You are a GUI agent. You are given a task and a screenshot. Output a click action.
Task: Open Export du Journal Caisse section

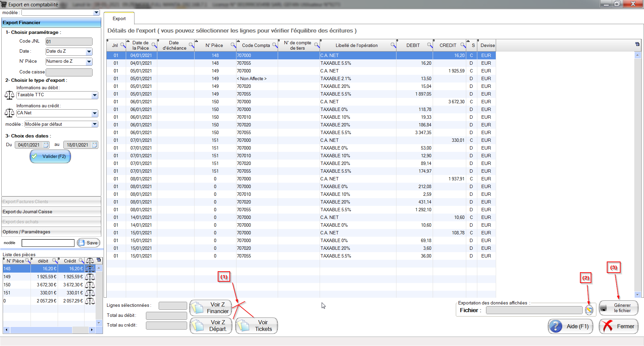click(x=51, y=212)
